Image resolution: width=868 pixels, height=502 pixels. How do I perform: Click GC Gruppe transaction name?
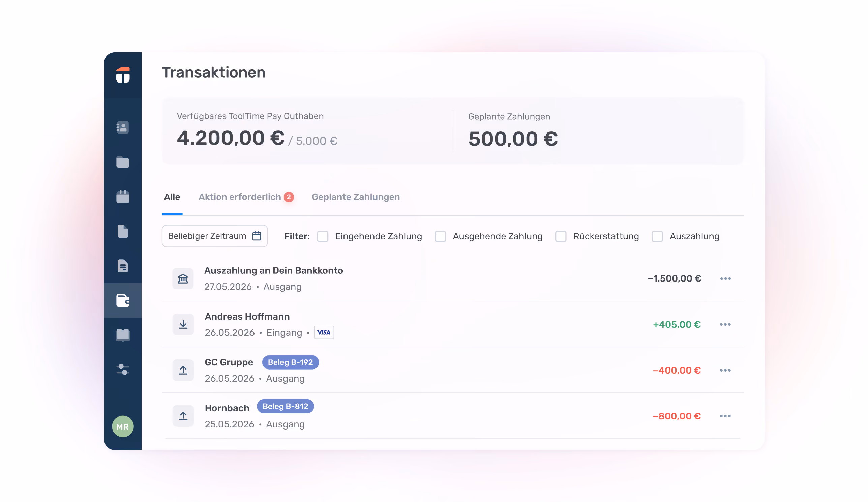[229, 362]
